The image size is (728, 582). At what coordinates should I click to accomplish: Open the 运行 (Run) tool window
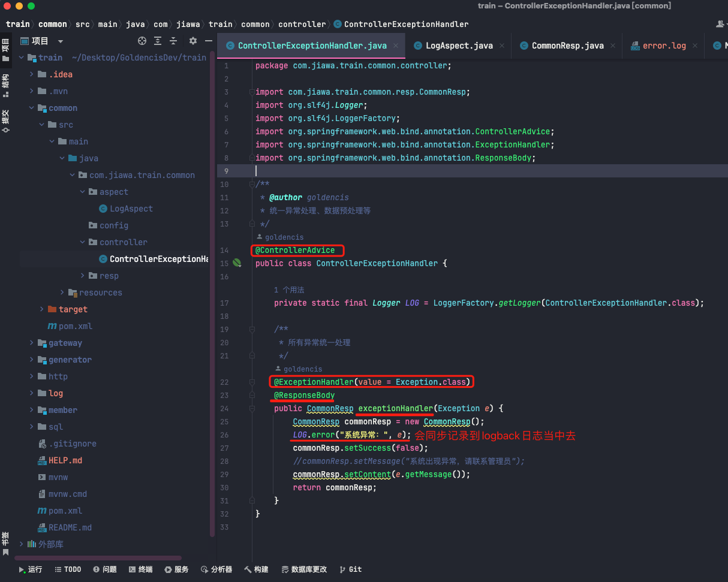[x=31, y=569]
